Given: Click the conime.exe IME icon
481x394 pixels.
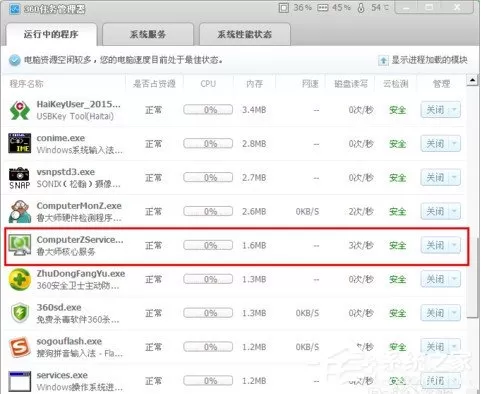Looking at the screenshot, I should 19,144.
